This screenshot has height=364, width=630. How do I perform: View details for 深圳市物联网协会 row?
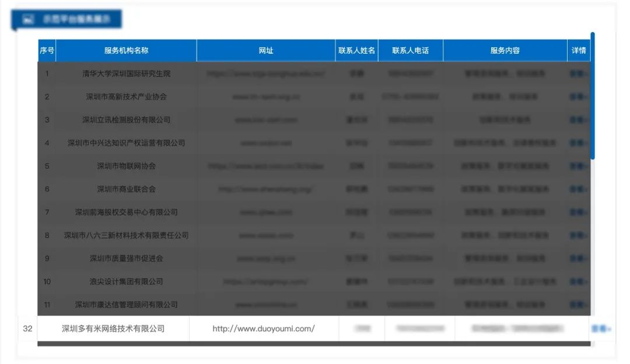[578, 166]
